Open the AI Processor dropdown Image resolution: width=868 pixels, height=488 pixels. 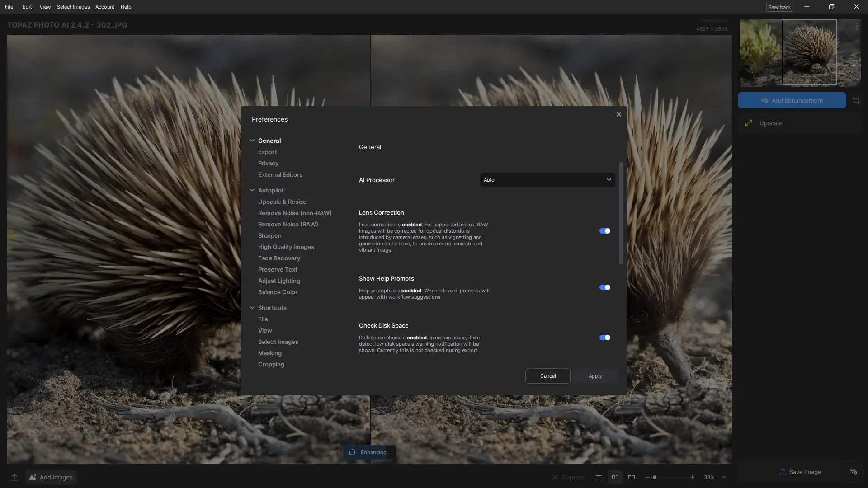547,180
